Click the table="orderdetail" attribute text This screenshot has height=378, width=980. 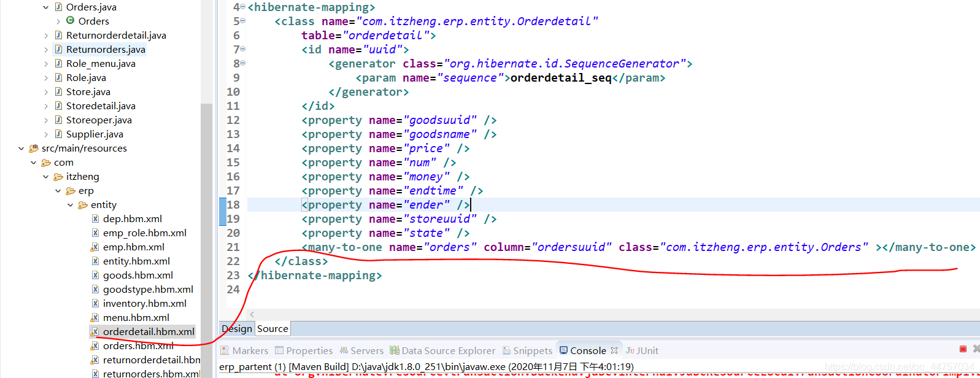pos(365,36)
